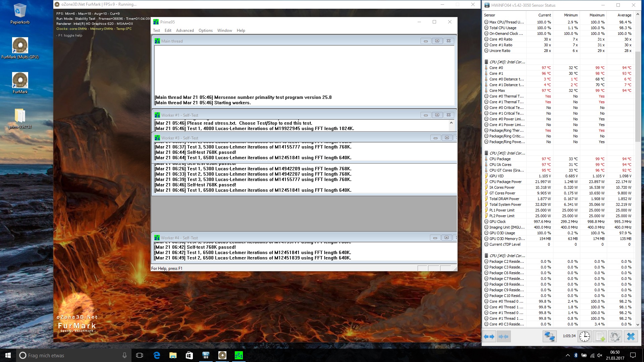The height and width of the screenshot is (362, 644).
Task: Open Task View on the taskbar
Action: click(140, 355)
